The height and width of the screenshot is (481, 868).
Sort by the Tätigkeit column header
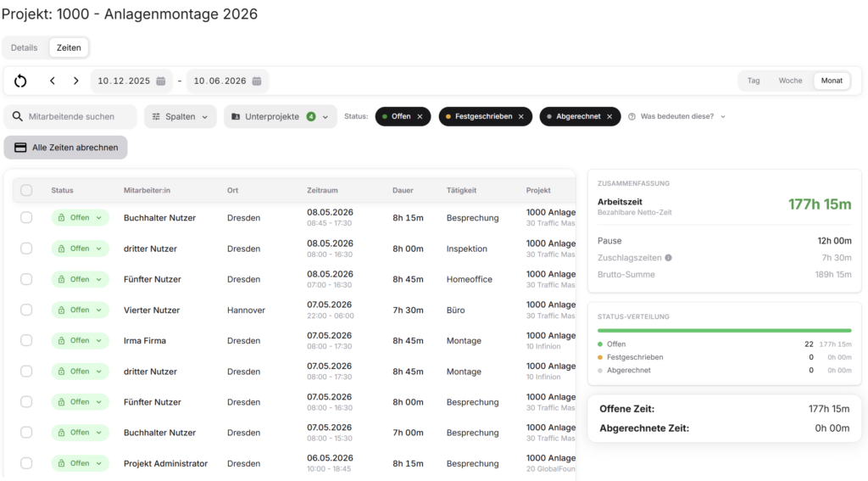click(461, 190)
